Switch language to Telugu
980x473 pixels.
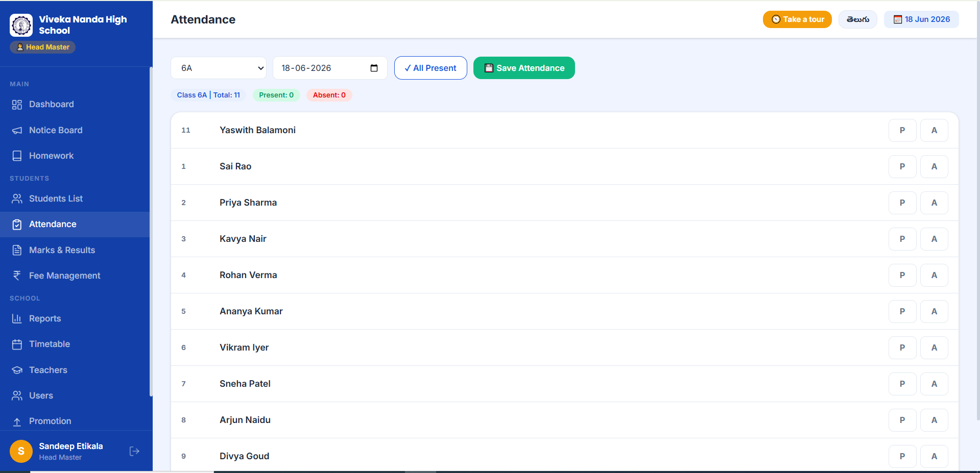tap(858, 19)
